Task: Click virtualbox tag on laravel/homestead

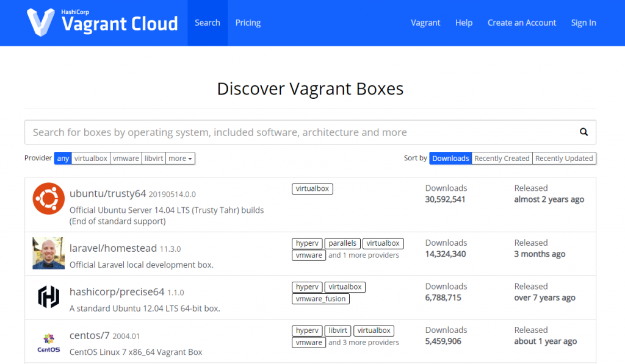Action: click(383, 243)
